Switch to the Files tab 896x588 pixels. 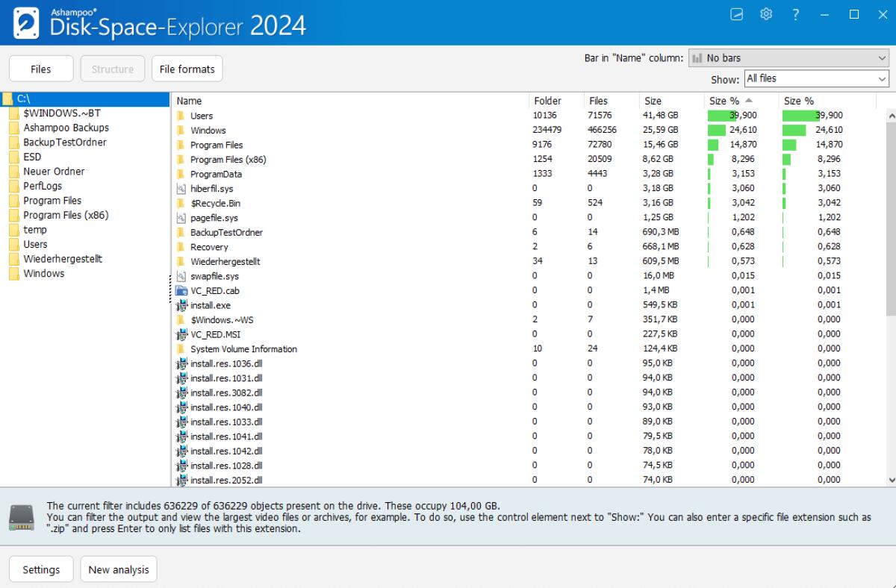click(x=40, y=68)
